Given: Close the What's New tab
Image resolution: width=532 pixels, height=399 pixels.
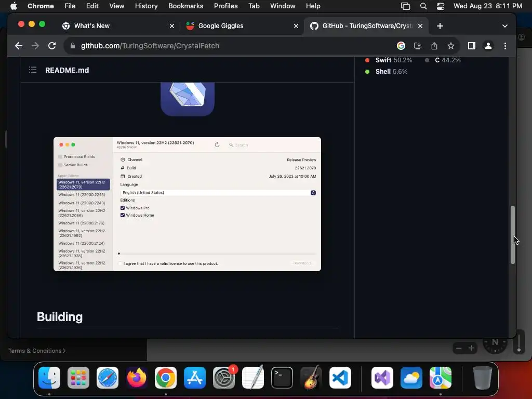Looking at the screenshot, I should click(172, 26).
